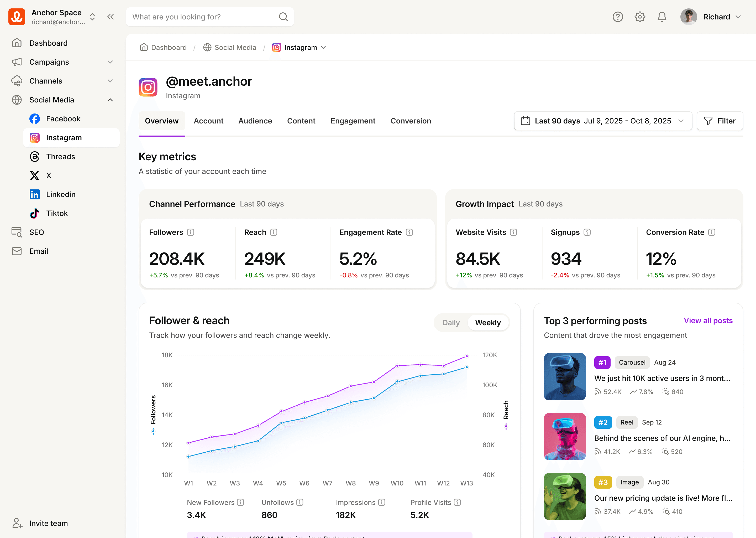Click the Filter button
756x538 pixels.
click(x=720, y=121)
